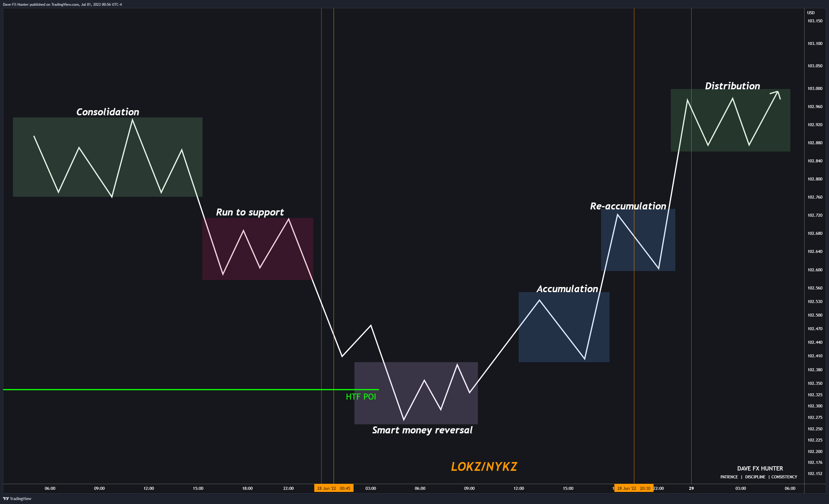The height and width of the screenshot is (504, 829).
Task: Select the 28 Jun '22 00:45 time marker
Action: [x=334, y=488]
